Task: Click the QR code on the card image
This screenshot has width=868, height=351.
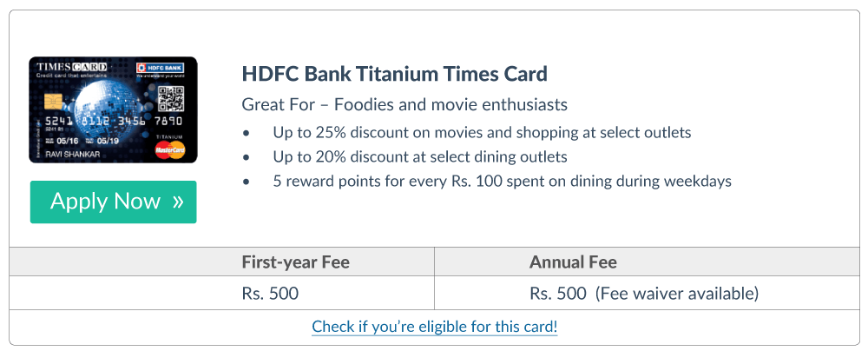Action: (x=172, y=99)
